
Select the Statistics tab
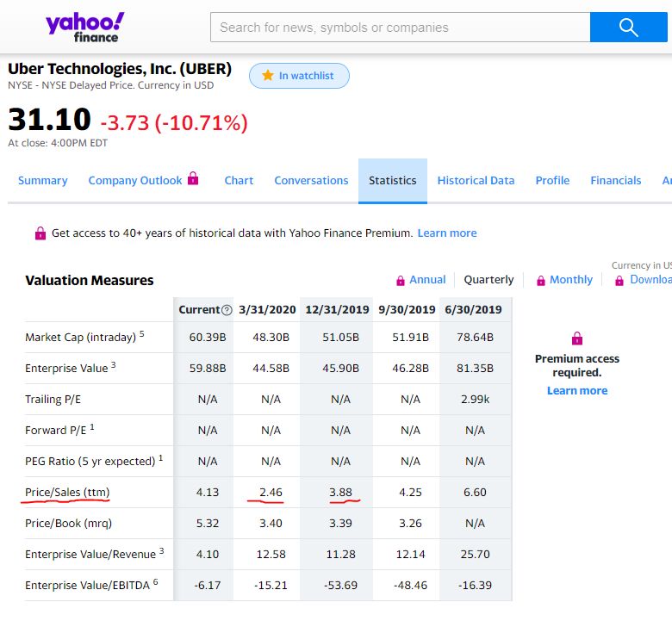click(393, 181)
